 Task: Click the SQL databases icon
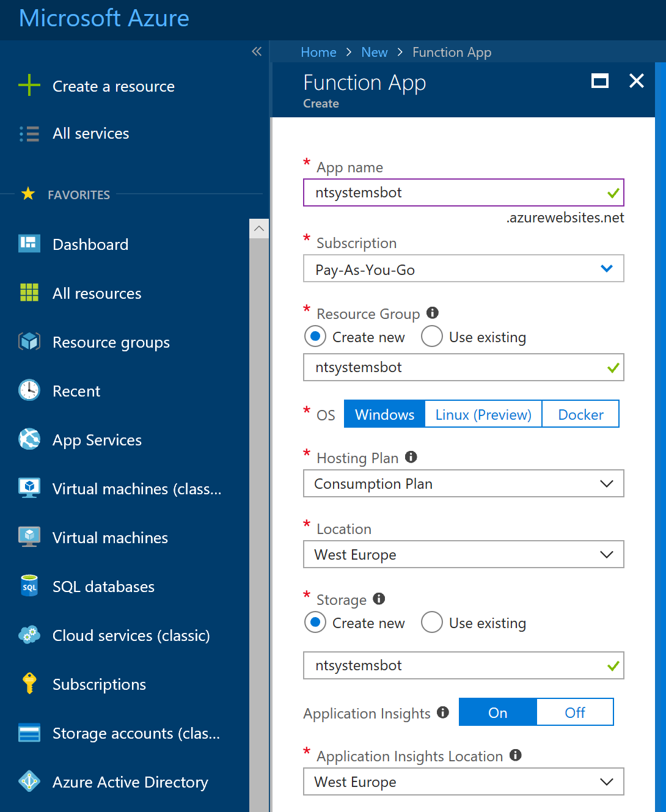(x=29, y=586)
